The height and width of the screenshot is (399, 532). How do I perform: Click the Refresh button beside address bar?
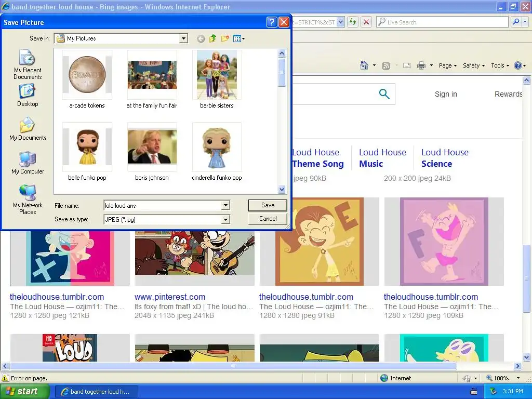(x=353, y=22)
